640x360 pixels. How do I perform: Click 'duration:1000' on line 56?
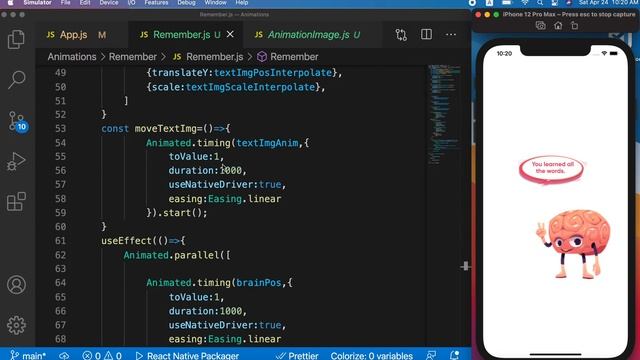(205, 170)
